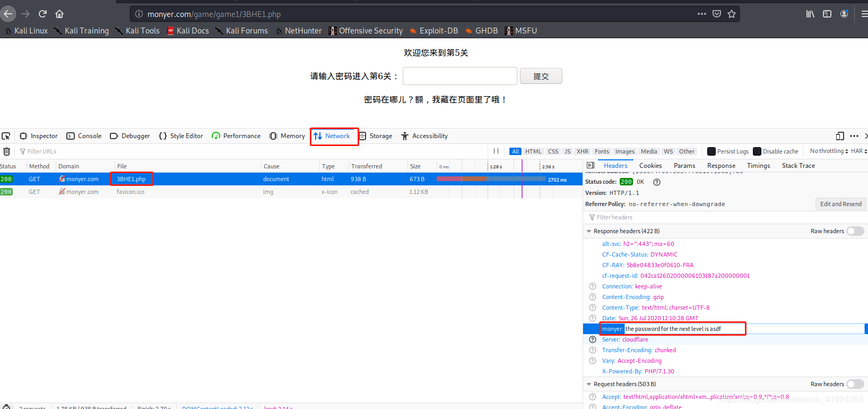Toggle Raw headers for request headers
The image size is (868, 409).
(x=855, y=384)
